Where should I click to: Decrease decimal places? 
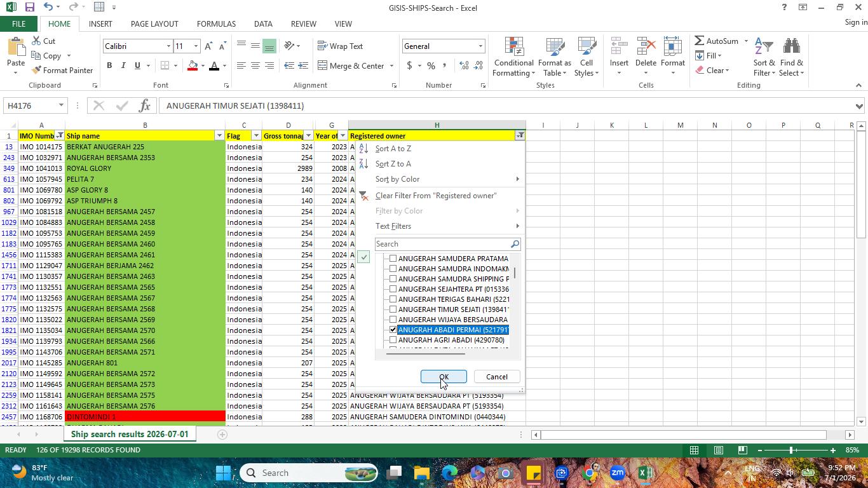tap(478, 65)
